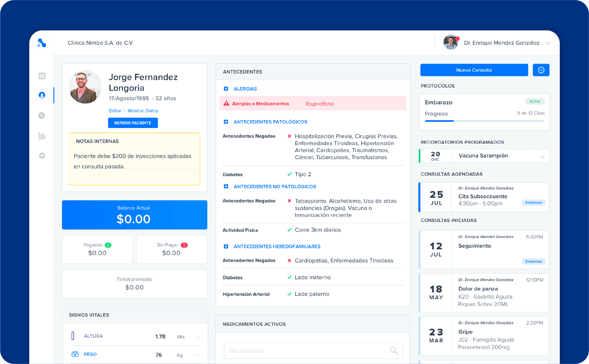Image resolution: width=589 pixels, height=364 pixels.
Task: Click the Nimbo logo icon
Action: click(x=42, y=43)
